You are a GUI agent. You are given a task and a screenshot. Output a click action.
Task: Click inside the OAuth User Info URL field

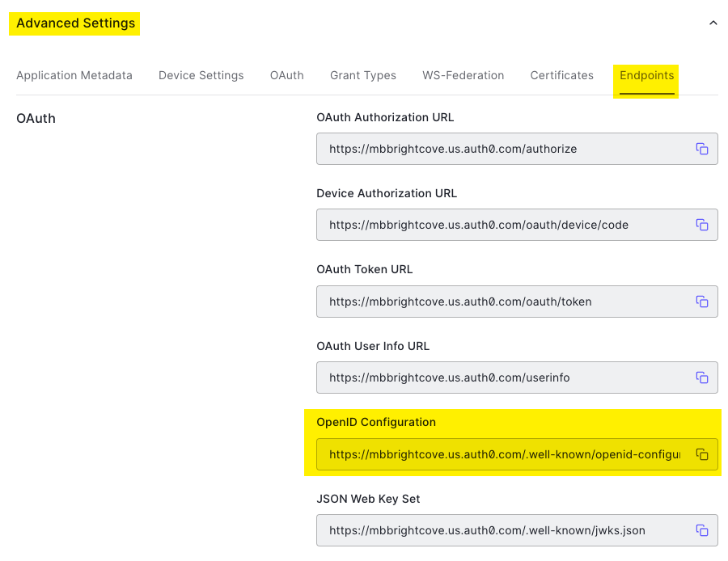502,378
